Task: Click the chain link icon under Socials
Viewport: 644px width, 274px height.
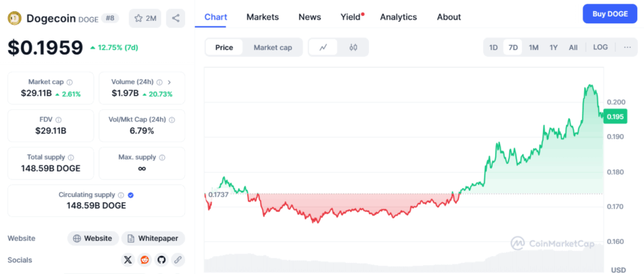Action: 177,260
